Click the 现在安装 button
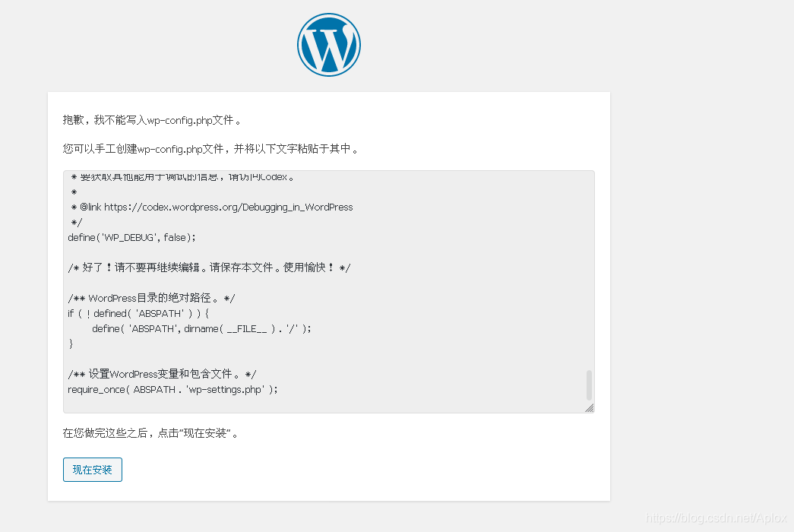The image size is (794, 532). 93,470
